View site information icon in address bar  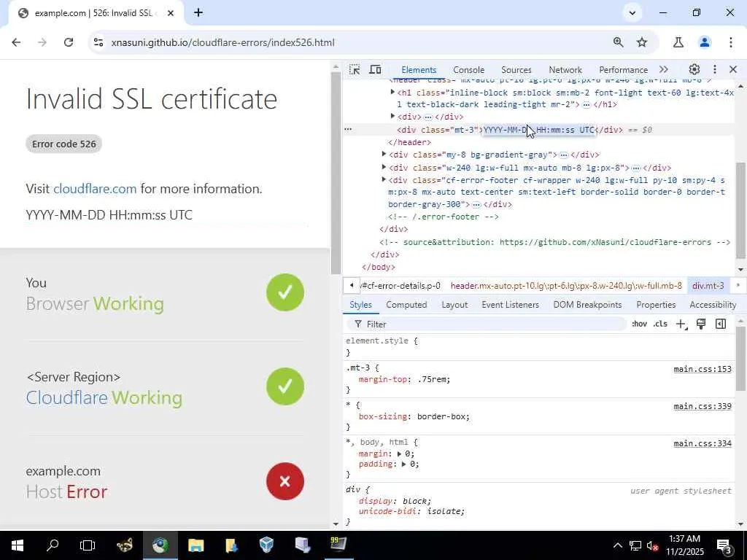(98, 42)
